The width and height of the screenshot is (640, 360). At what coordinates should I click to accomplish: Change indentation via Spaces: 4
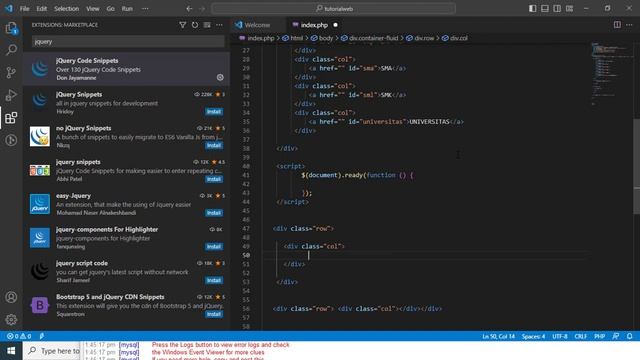click(533, 336)
